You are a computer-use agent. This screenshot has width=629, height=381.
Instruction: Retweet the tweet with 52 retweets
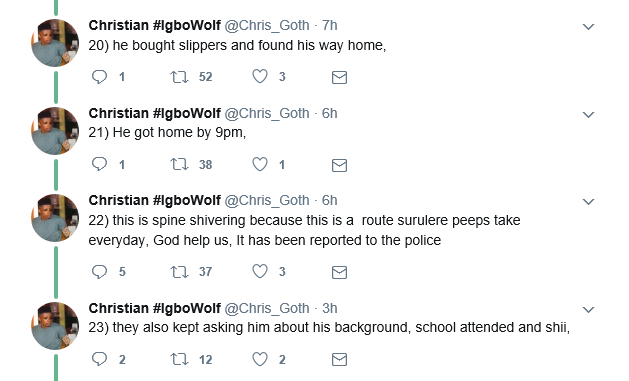179,77
